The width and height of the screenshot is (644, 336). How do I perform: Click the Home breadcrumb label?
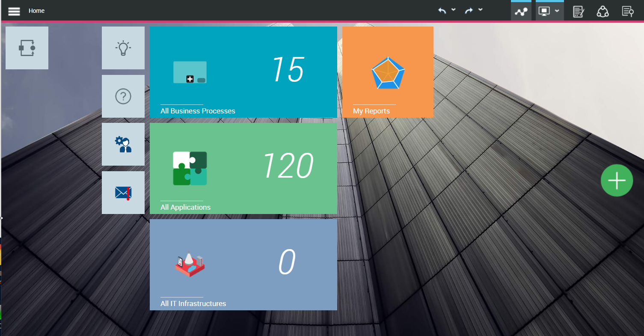click(x=36, y=11)
